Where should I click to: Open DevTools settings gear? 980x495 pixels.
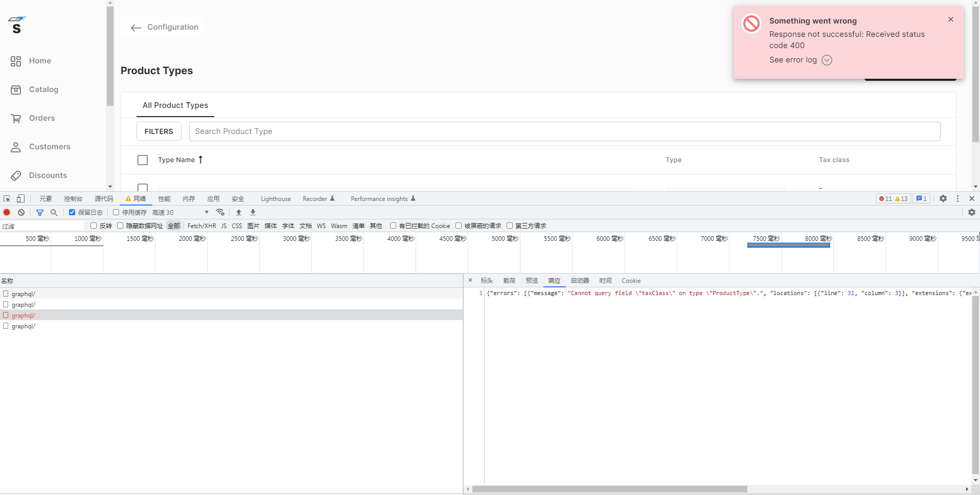pos(943,198)
